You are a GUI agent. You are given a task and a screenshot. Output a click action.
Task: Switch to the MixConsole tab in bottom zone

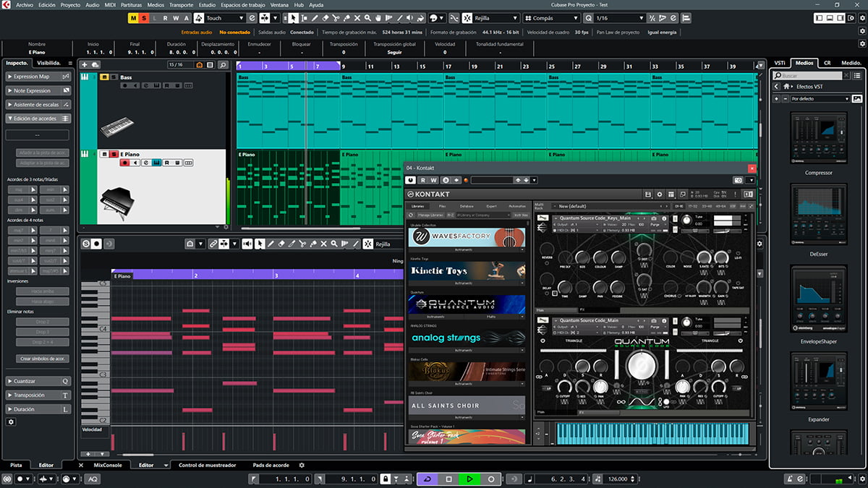tap(108, 465)
